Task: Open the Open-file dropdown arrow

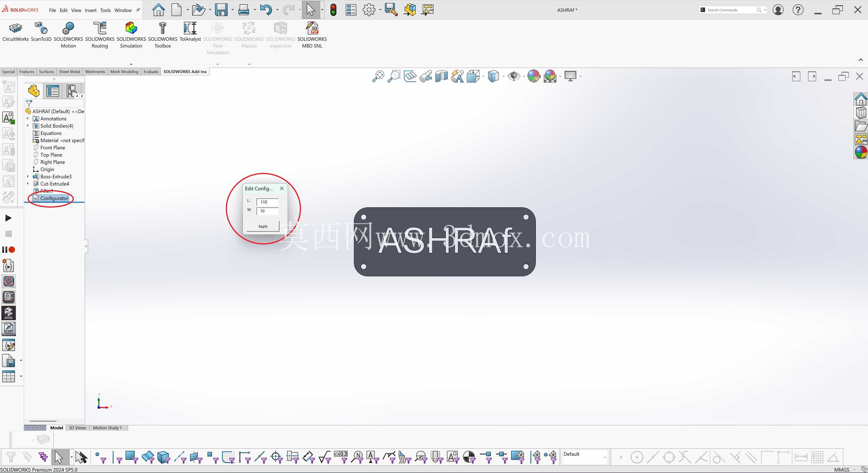Action: coord(210,10)
